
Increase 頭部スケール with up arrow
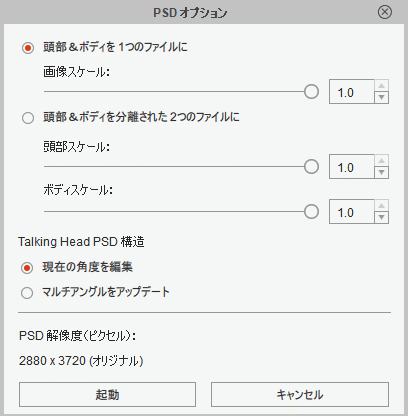point(382,161)
